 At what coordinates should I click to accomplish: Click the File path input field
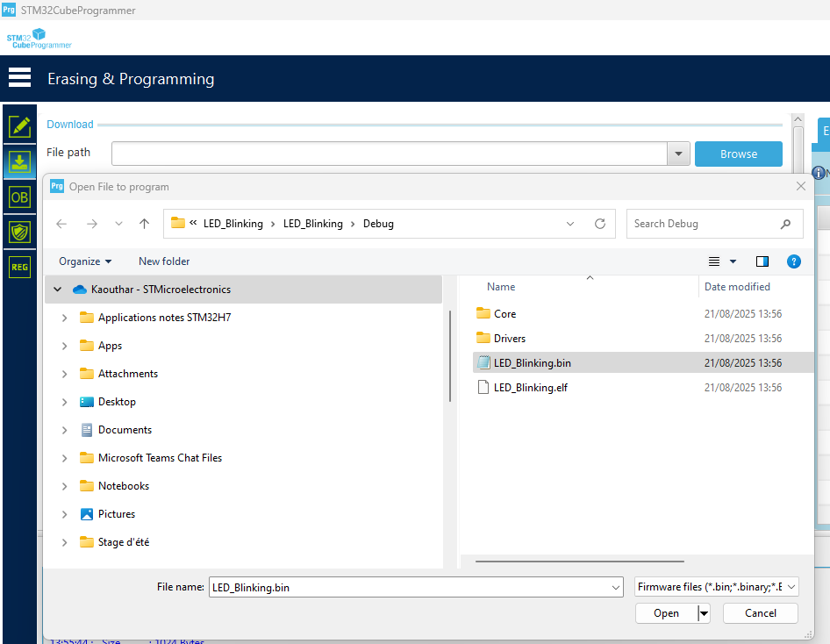[x=390, y=154]
